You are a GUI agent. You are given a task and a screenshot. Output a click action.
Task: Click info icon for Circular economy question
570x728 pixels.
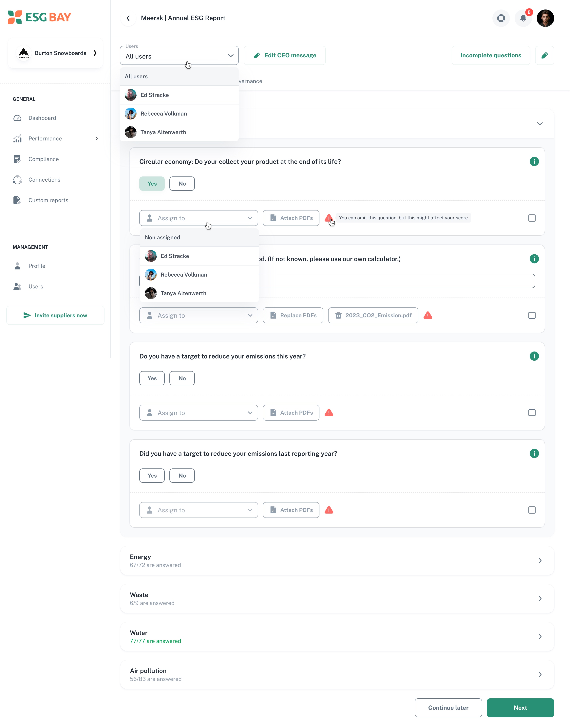[x=534, y=162]
